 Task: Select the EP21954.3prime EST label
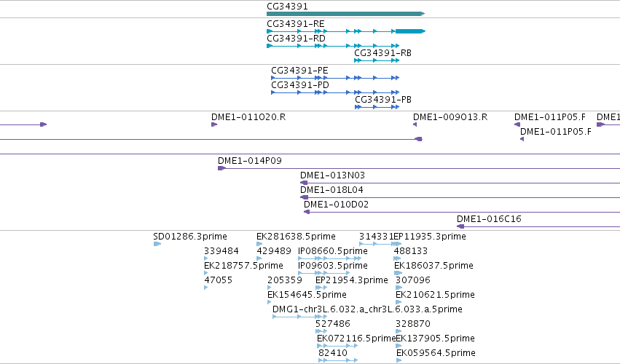(352, 280)
